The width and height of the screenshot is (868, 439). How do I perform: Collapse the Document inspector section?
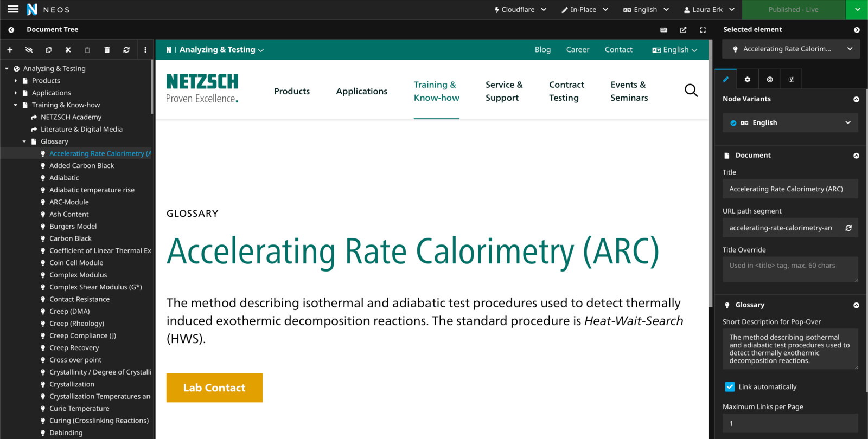pos(856,156)
